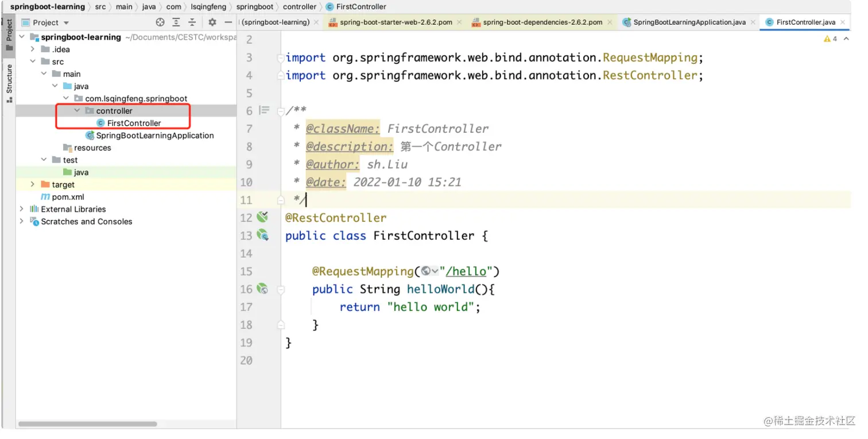Viewport: 868px width, 439px height.
Task: Expand the target folder
Action: click(x=33, y=184)
